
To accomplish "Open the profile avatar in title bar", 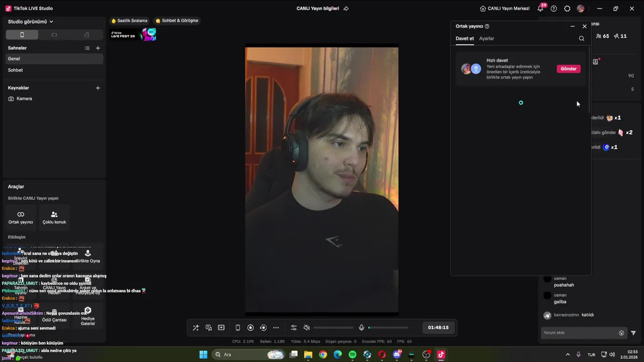I will point(581,9).
